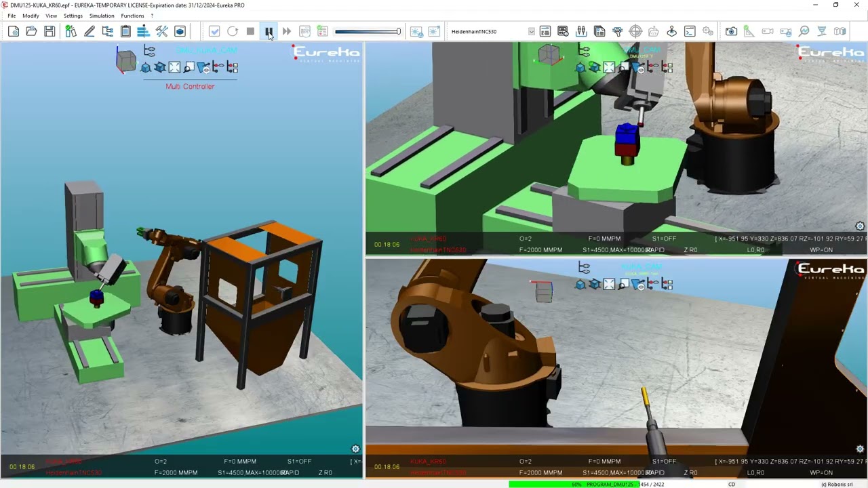Click the CD status bar entry

point(732,484)
